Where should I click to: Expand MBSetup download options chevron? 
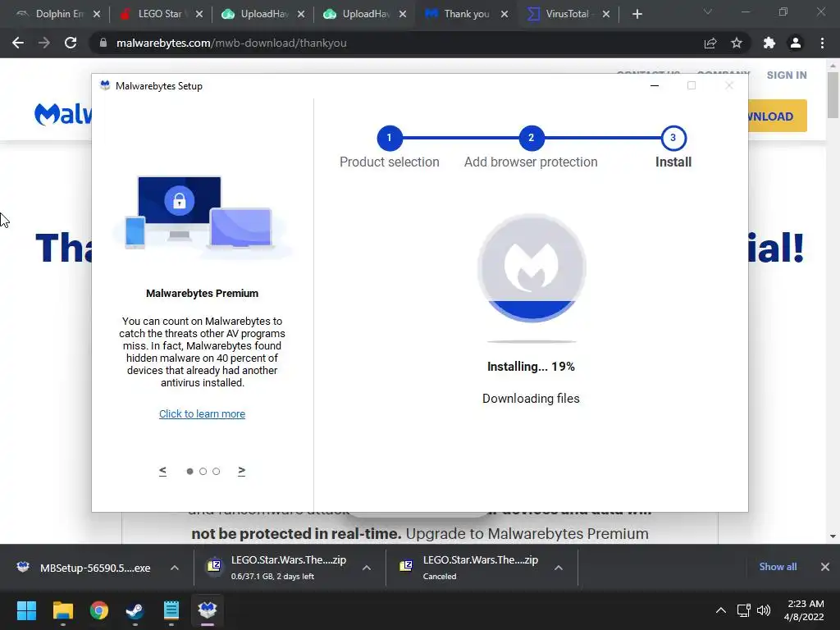[x=175, y=568]
